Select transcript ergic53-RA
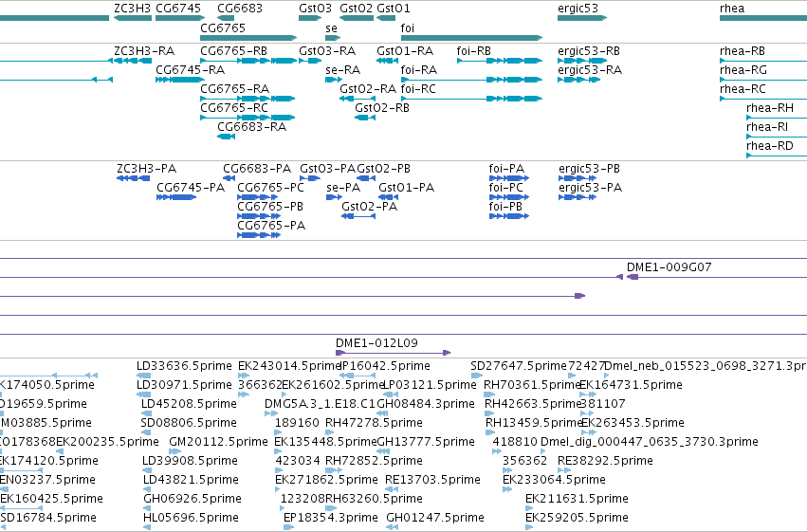 tap(579, 80)
